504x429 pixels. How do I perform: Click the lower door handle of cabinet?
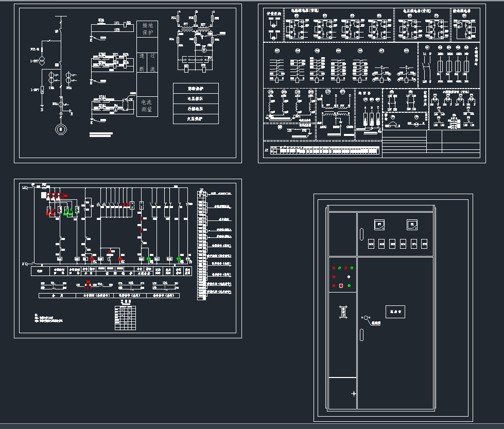(362, 335)
